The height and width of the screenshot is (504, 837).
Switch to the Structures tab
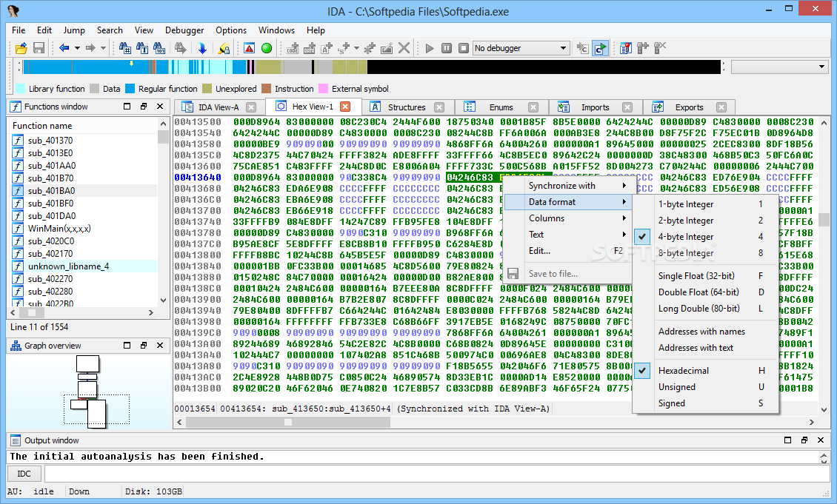(406, 107)
